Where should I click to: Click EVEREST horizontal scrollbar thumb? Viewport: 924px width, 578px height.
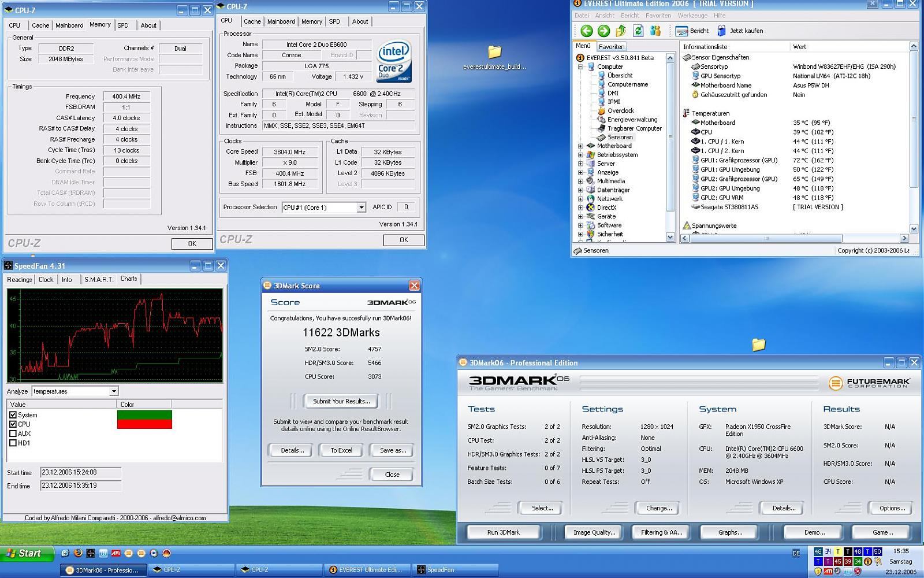(766, 238)
